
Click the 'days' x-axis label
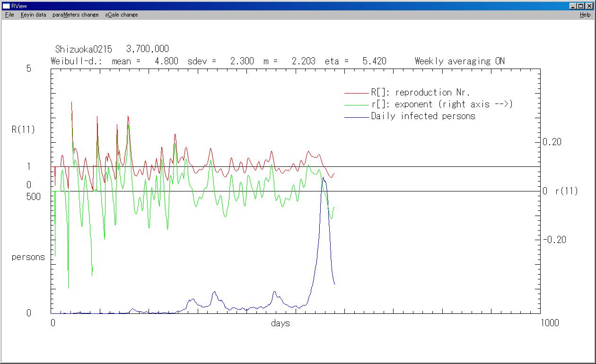pos(280,323)
